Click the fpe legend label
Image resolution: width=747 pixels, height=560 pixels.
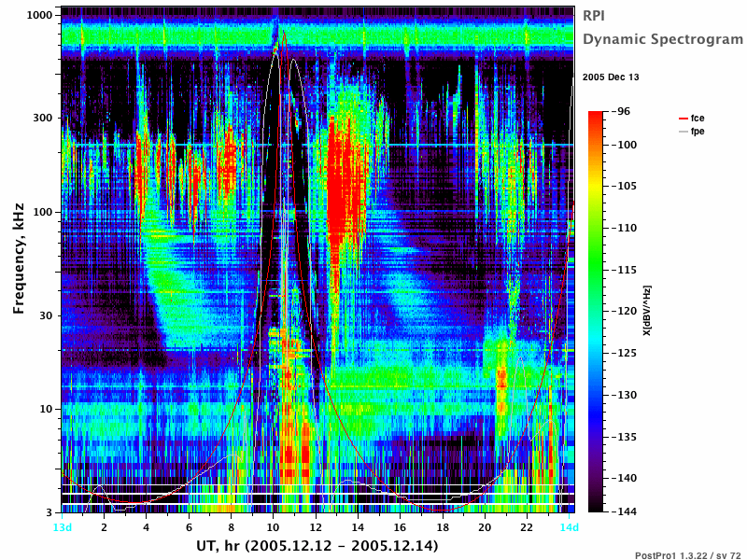tap(698, 132)
